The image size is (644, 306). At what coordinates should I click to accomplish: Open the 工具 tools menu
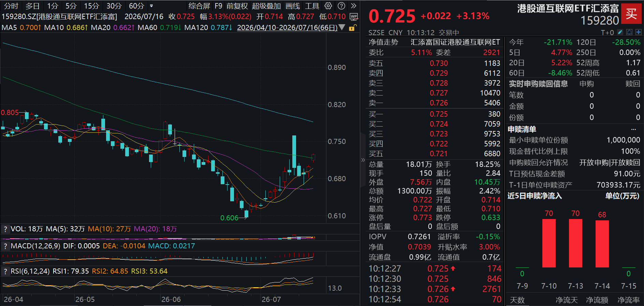click(x=312, y=6)
